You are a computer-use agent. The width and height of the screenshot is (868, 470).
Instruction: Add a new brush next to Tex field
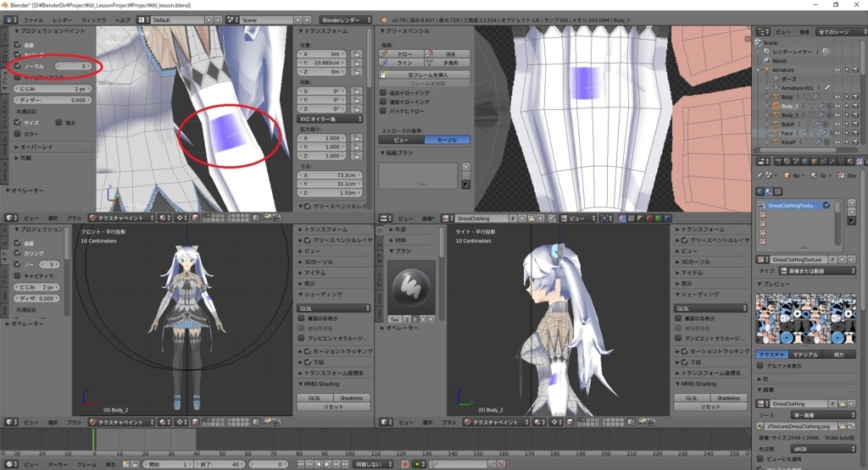[x=423, y=319]
